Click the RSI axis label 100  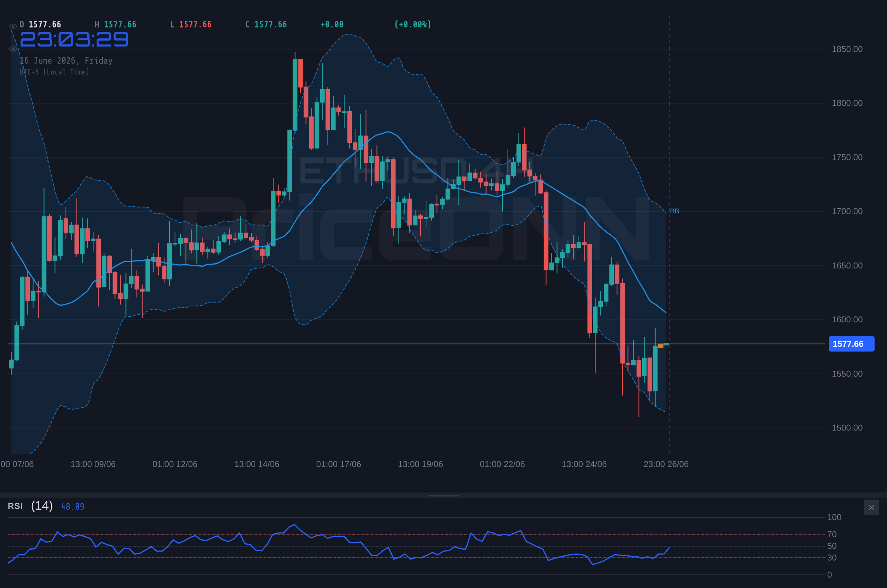point(834,517)
